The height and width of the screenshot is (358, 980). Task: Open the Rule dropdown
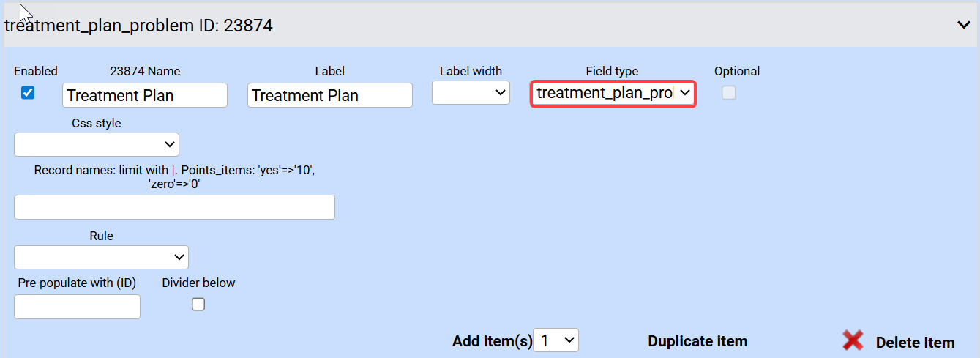[101, 257]
